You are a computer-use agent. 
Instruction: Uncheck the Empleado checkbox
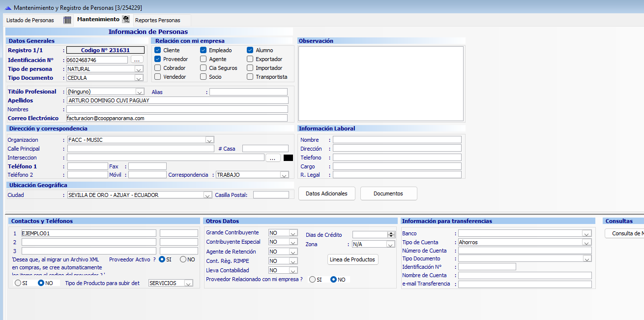[x=204, y=50]
